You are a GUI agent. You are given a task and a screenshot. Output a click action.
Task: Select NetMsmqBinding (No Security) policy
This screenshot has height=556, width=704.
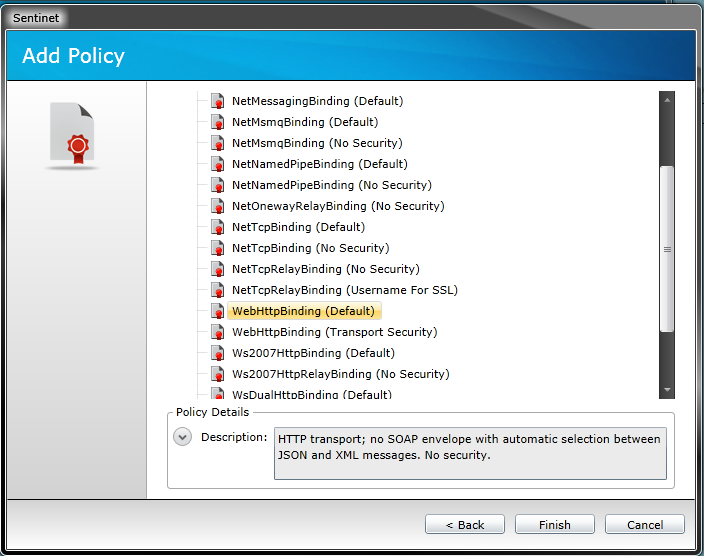(317, 143)
